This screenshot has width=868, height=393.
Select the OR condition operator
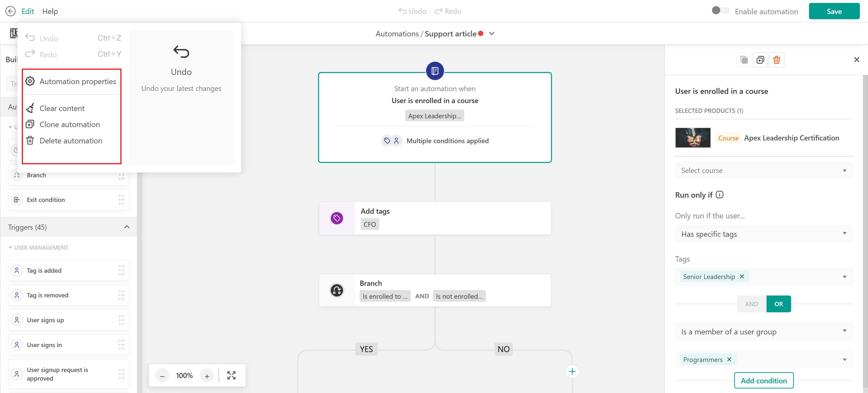point(778,304)
